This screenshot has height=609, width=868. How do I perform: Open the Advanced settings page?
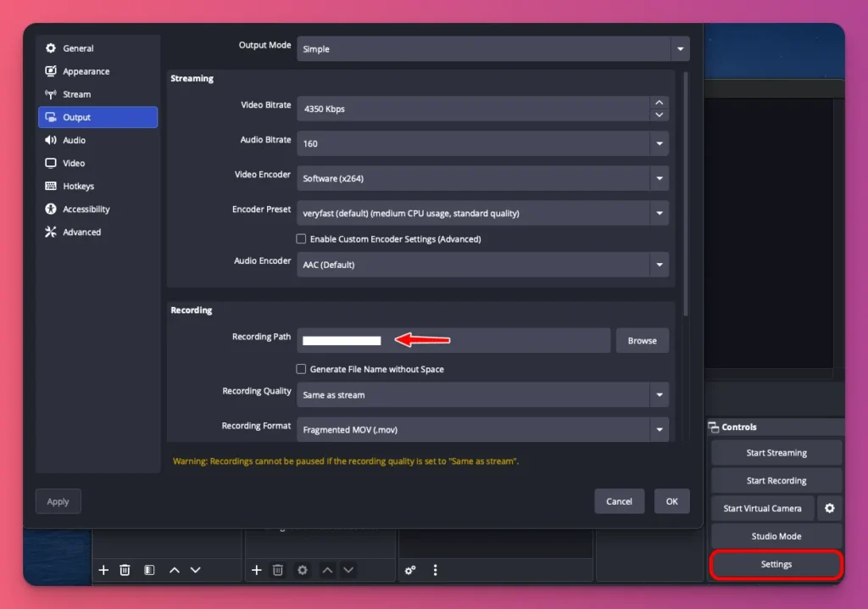(81, 232)
